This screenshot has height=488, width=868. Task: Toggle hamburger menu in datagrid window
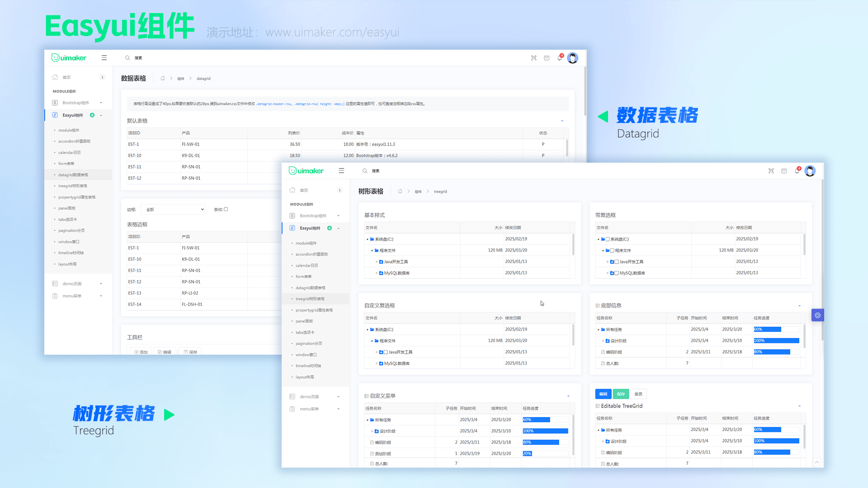point(104,58)
